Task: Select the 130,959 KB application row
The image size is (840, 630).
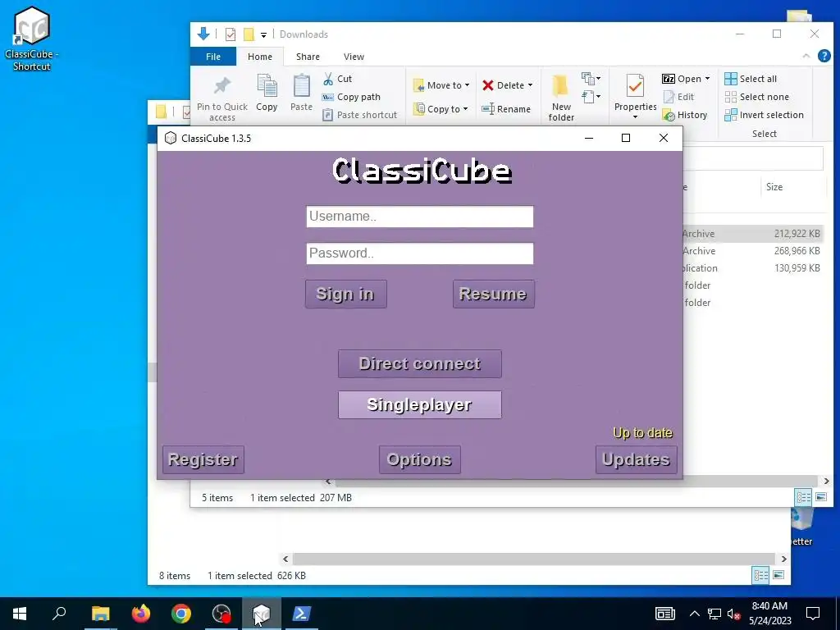Action: pos(753,268)
